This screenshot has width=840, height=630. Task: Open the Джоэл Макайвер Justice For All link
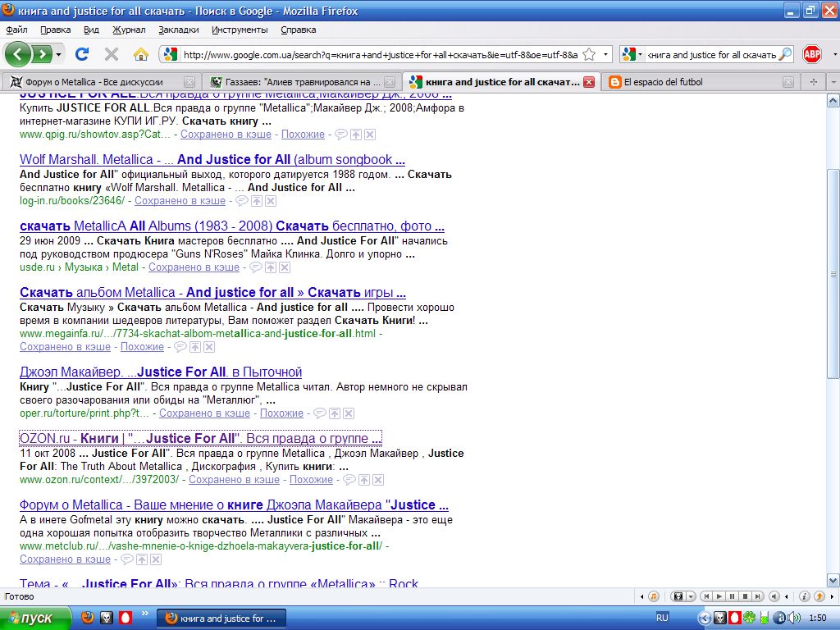[x=161, y=372]
